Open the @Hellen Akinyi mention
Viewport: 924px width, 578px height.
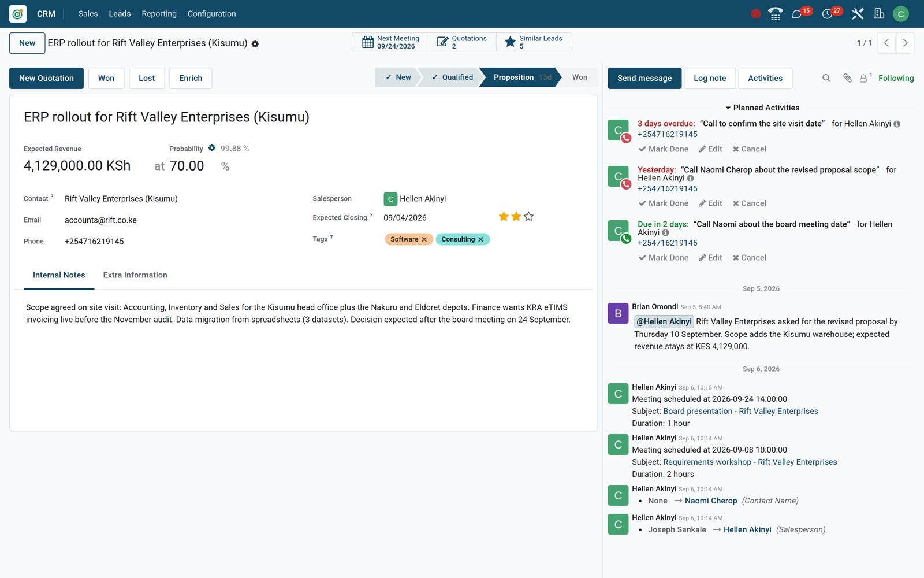664,322
